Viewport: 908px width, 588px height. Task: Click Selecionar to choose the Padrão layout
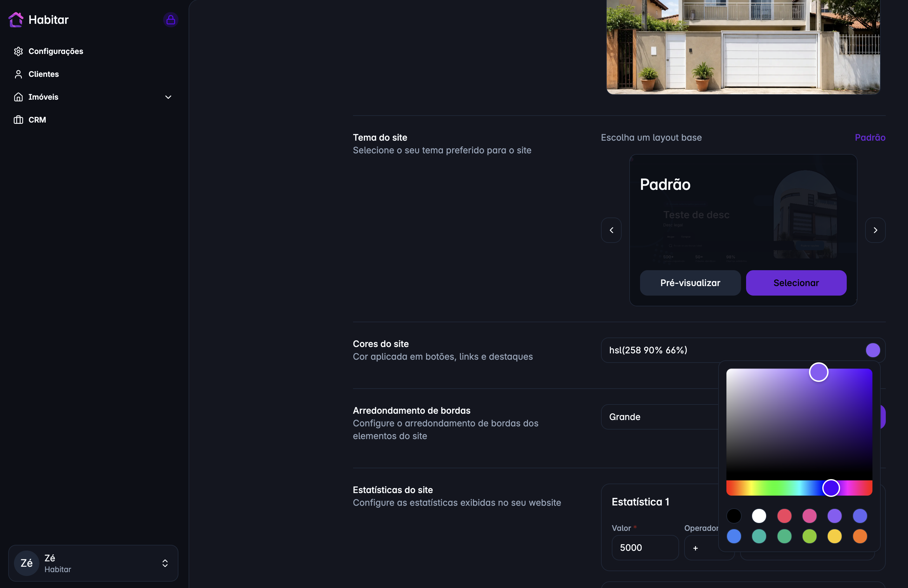796,283
